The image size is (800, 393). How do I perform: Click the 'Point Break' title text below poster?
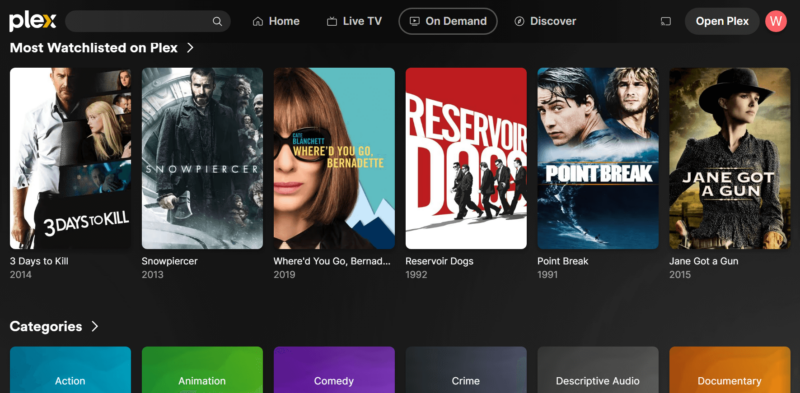pos(563,261)
